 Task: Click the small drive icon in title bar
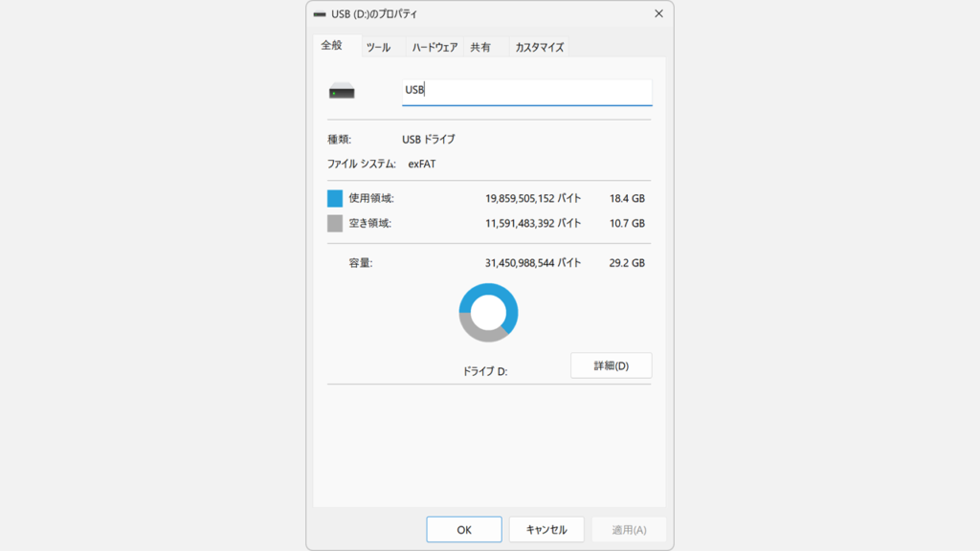pyautogui.click(x=320, y=13)
